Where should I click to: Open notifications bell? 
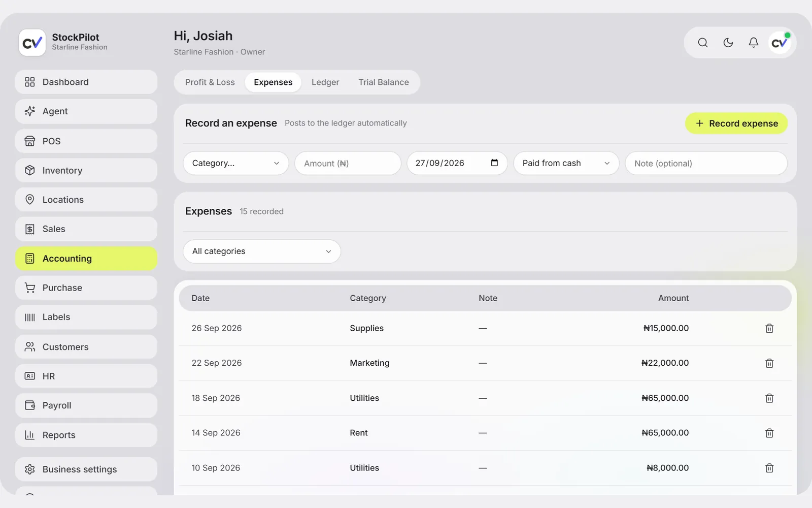(x=753, y=43)
